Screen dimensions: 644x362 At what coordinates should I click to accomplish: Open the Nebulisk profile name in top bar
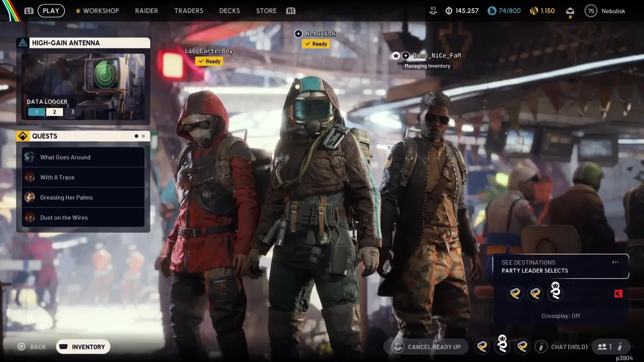613,11
